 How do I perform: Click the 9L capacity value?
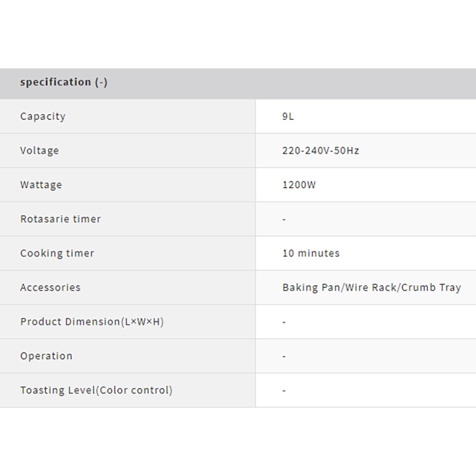pyautogui.click(x=288, y=117)
